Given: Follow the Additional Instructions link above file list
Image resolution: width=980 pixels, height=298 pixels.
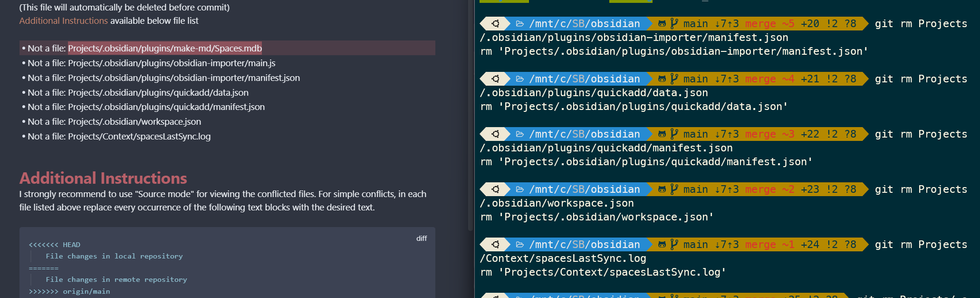Looking at the screenshot, I should click(x=63, y=21).
